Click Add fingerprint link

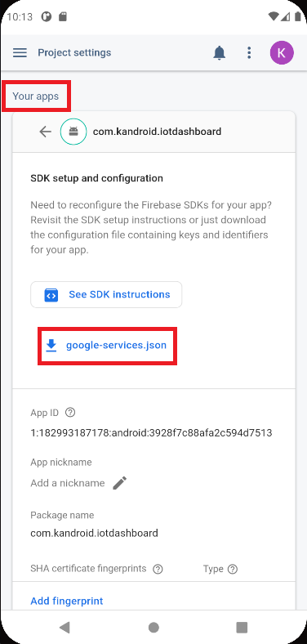(67, 601)
